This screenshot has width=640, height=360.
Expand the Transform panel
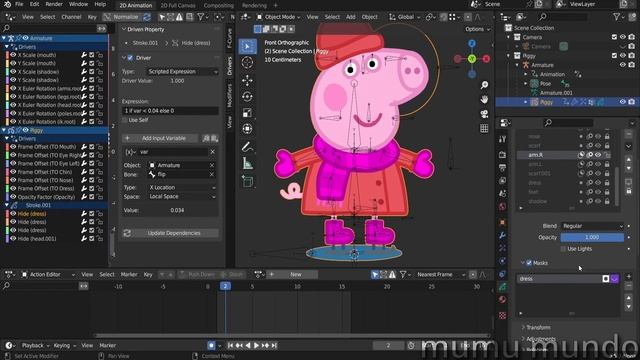point(537,327)
